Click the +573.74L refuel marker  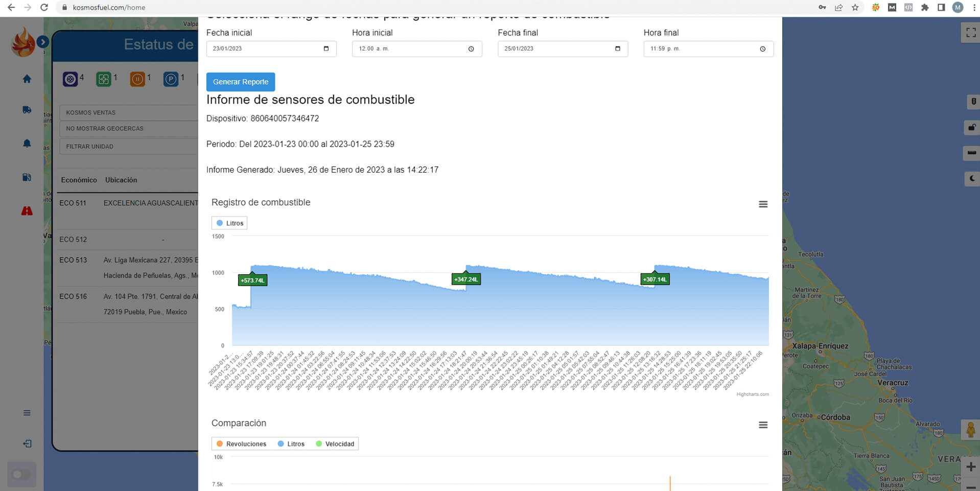click(x=252, y=280)
